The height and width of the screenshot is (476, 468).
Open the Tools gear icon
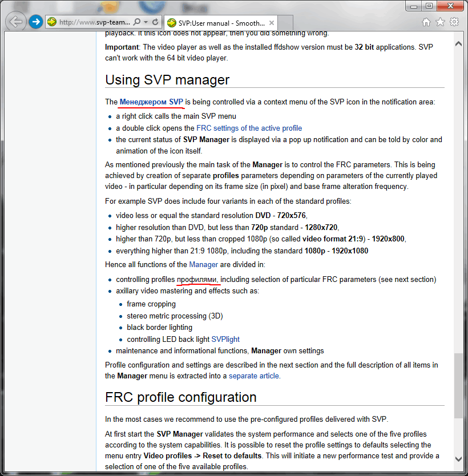click(x=454, y=22)
